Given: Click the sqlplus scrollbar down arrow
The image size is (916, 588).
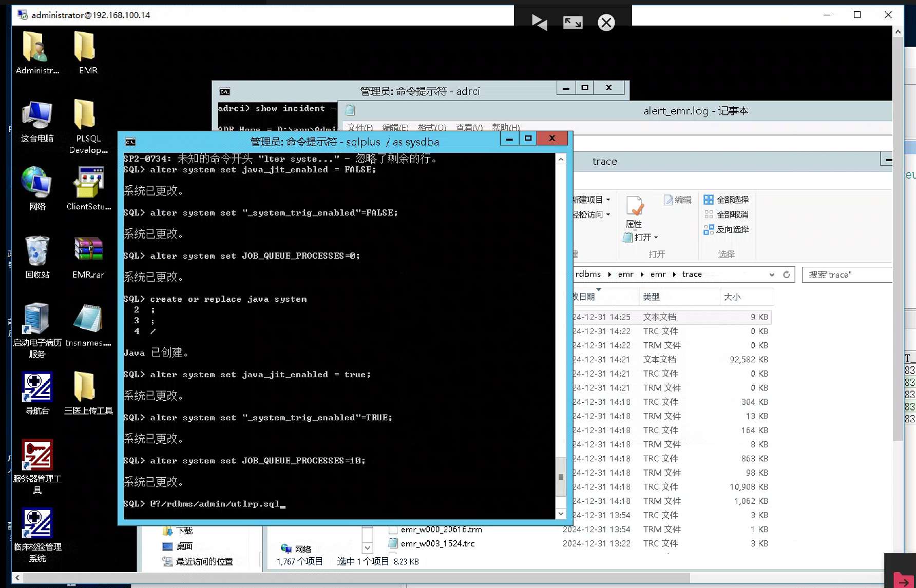Looking at the screenshot, I should [561, 513].
